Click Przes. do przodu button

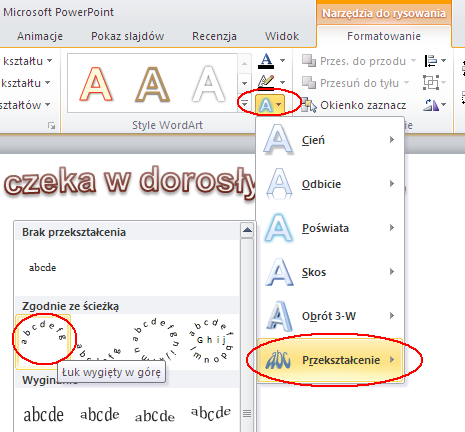[354, 61]
